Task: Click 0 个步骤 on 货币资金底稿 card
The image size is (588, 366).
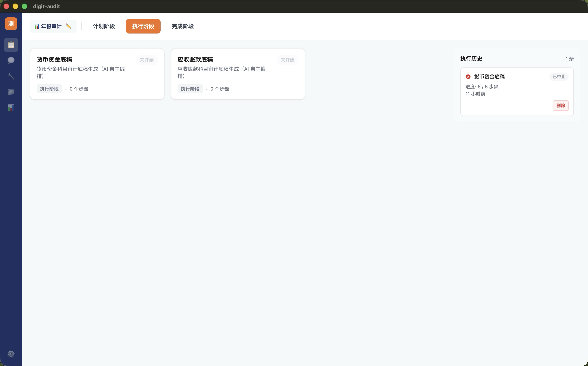Action: 79,89
